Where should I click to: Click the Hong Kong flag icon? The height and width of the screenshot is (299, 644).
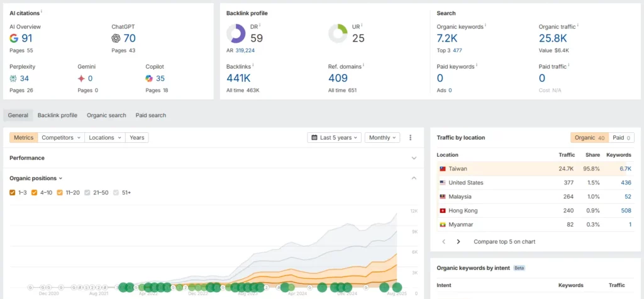point(443,211)
